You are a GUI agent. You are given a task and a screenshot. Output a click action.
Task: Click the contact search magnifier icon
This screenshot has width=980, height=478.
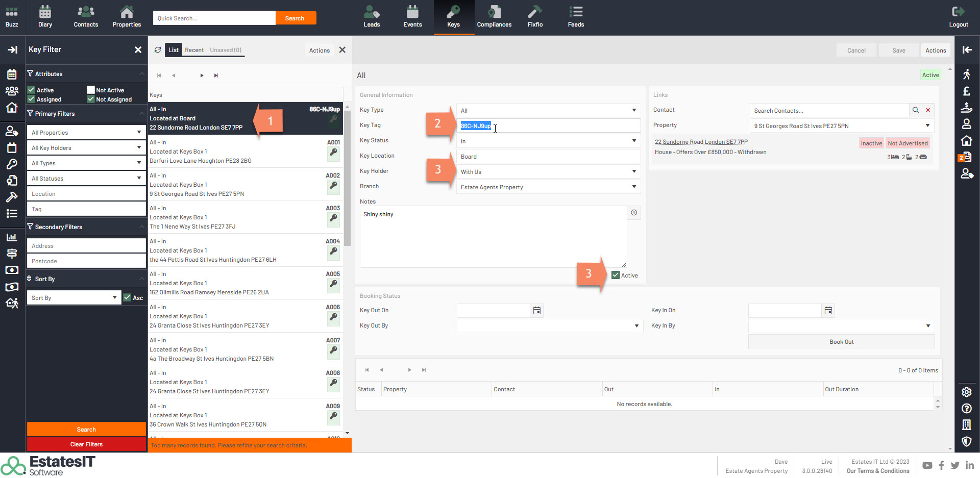click(x=916, y=110)
